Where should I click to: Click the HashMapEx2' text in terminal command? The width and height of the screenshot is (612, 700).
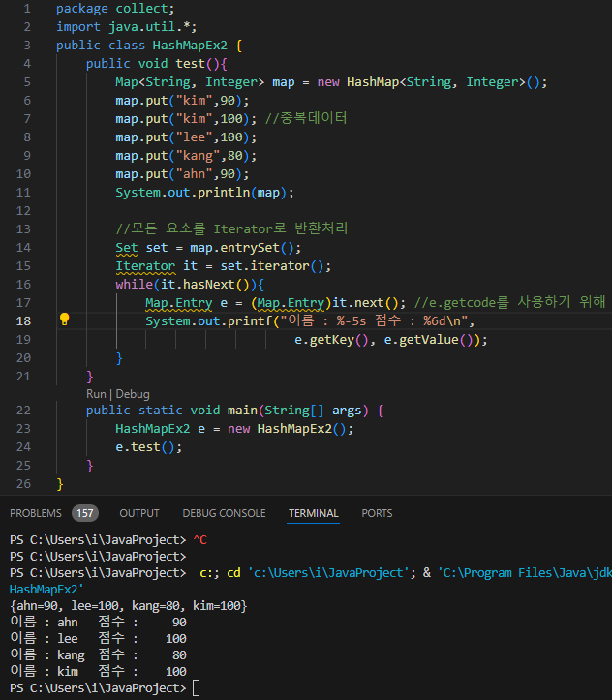click(x=46, y=590)
